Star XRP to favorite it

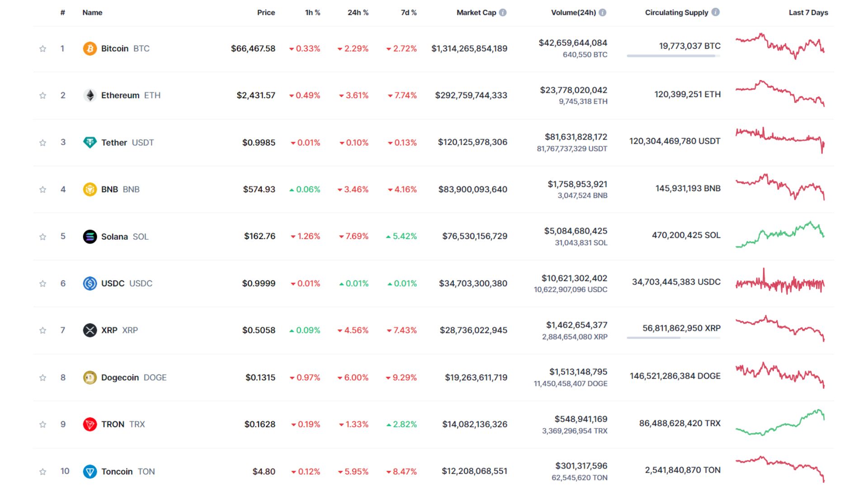43,330
